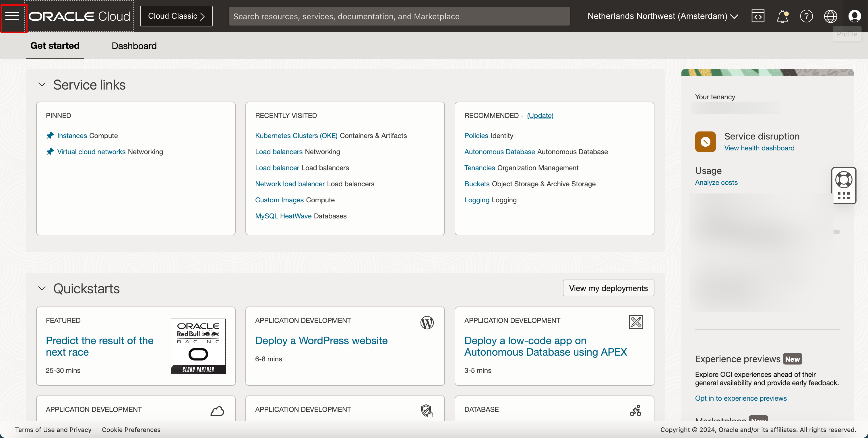Open the announcements bell icon
Viewport: 868px width, 438px height.
pos(782,16)
